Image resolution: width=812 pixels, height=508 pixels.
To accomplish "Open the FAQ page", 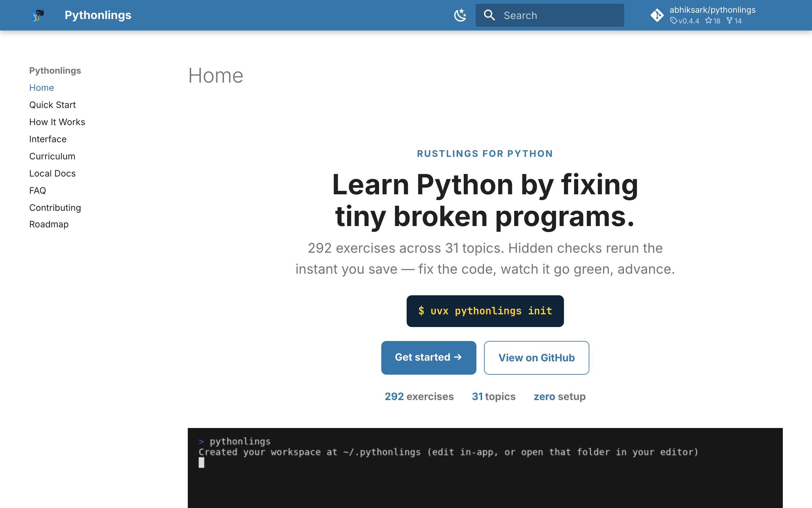I will click(37, 190).
